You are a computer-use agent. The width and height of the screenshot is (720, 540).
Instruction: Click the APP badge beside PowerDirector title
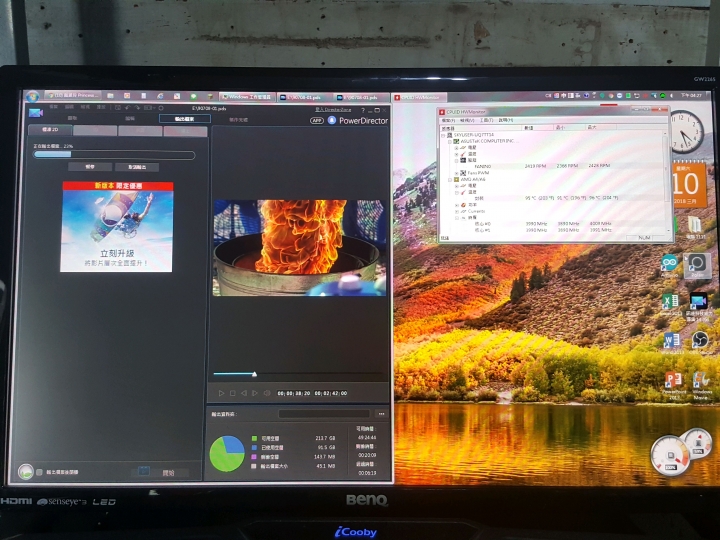point(317,120)
